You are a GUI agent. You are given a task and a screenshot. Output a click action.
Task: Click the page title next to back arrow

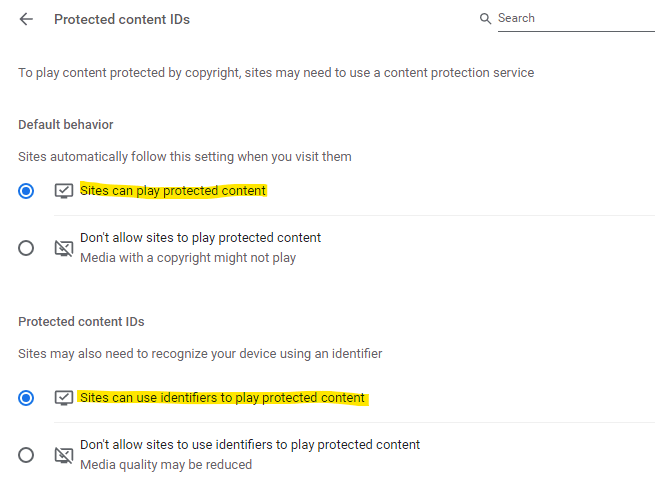pyautogui.click(x=122, y=19)
